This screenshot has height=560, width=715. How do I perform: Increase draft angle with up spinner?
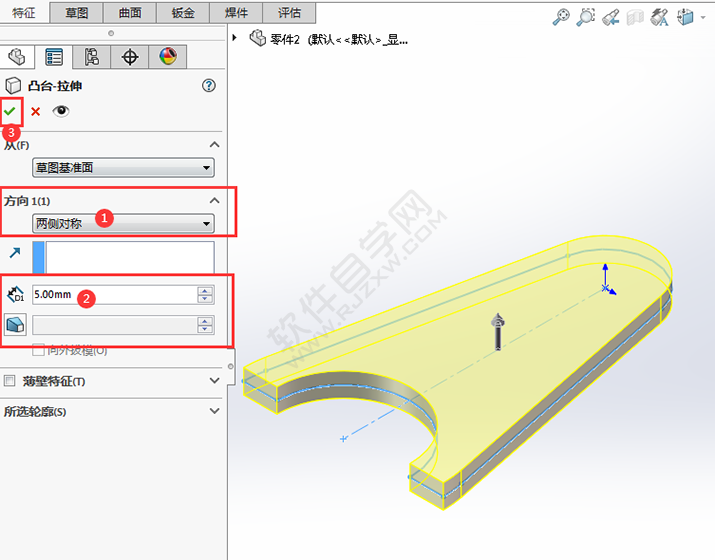(205, 321)
